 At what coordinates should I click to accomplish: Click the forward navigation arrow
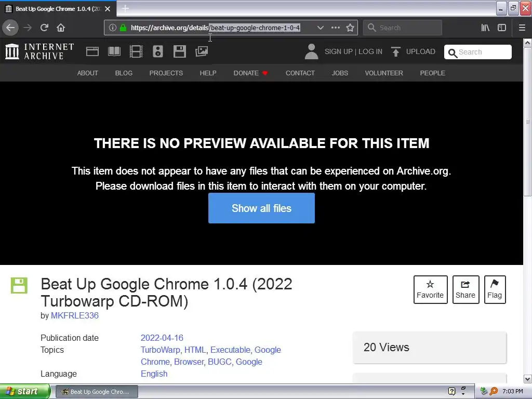[28, 28]
